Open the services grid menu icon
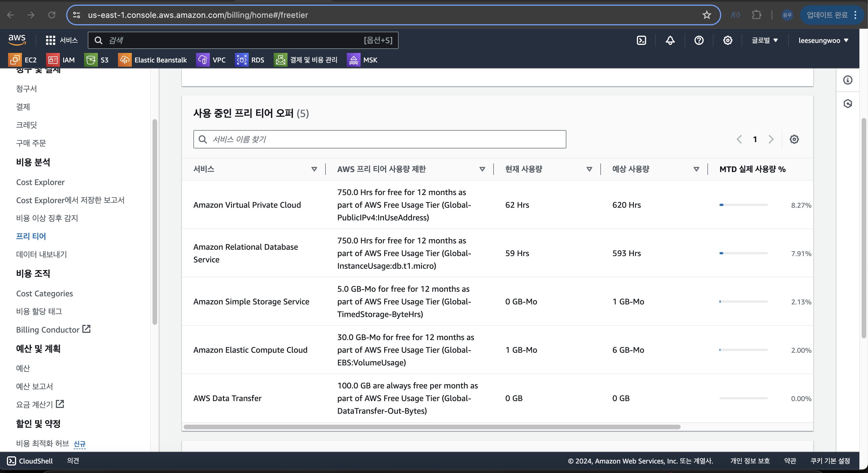868x473 pixels. pyautogui.click(x=51, y=41)
